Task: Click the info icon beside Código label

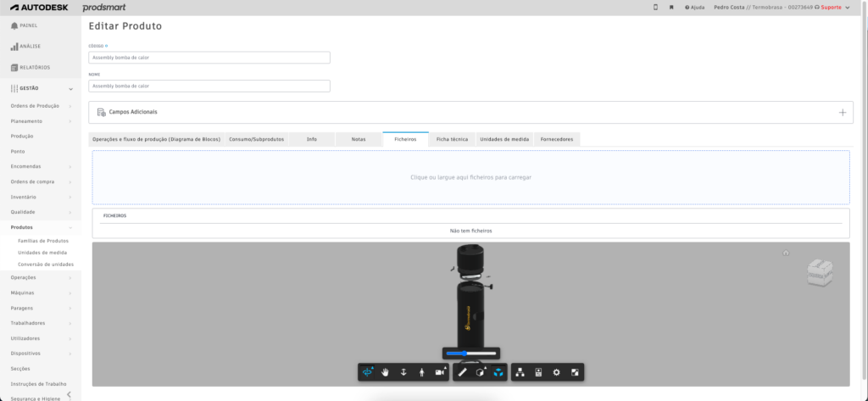Action: pyautogui.click(x=106, y=46)
